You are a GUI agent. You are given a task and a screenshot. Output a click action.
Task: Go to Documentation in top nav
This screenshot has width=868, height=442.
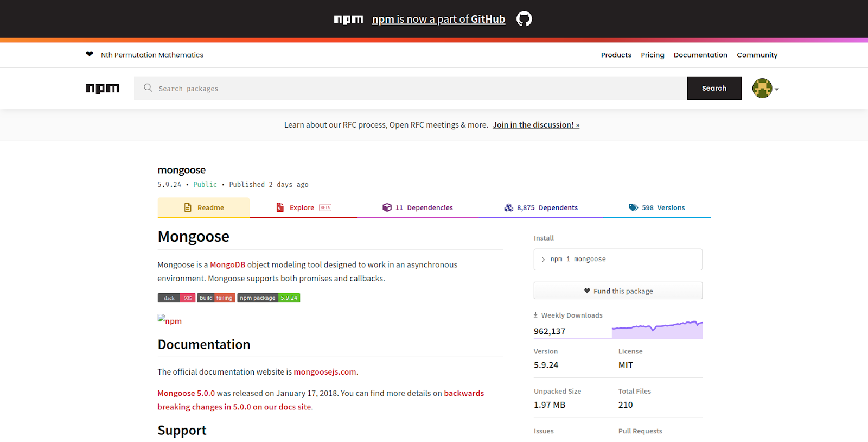tap(700, 55)
